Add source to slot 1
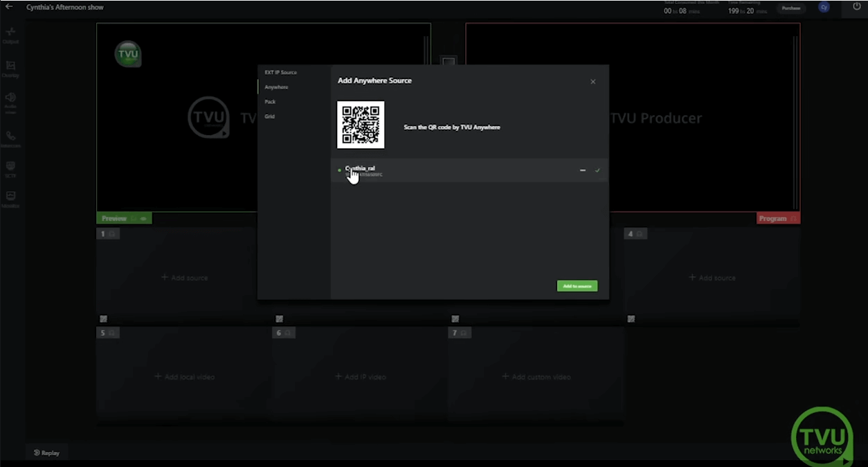 pos(184,278)
